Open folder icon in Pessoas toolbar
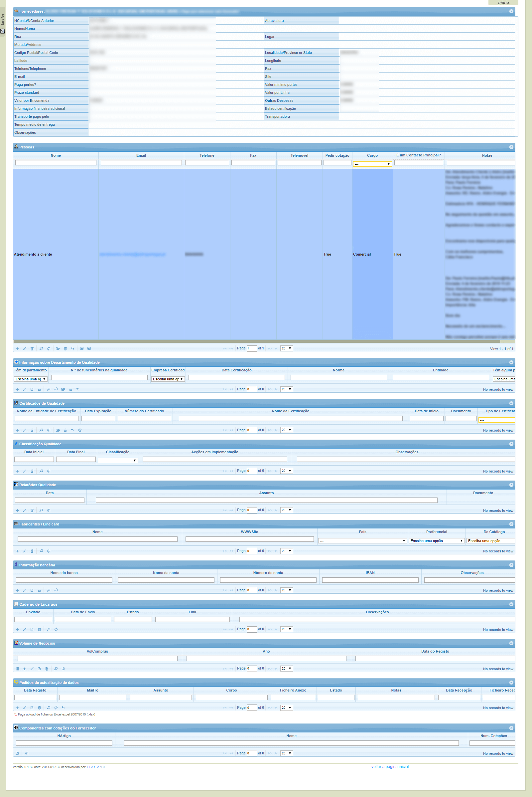Image resolution: width=532 pixels, height=797 pixels. pos(58,348)
